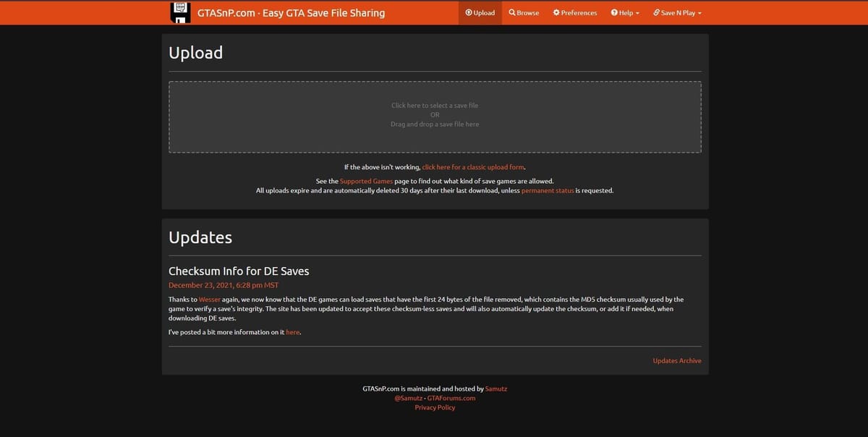Click the Wesser name link
Screen dimensions: 868x437
point(210,299)
